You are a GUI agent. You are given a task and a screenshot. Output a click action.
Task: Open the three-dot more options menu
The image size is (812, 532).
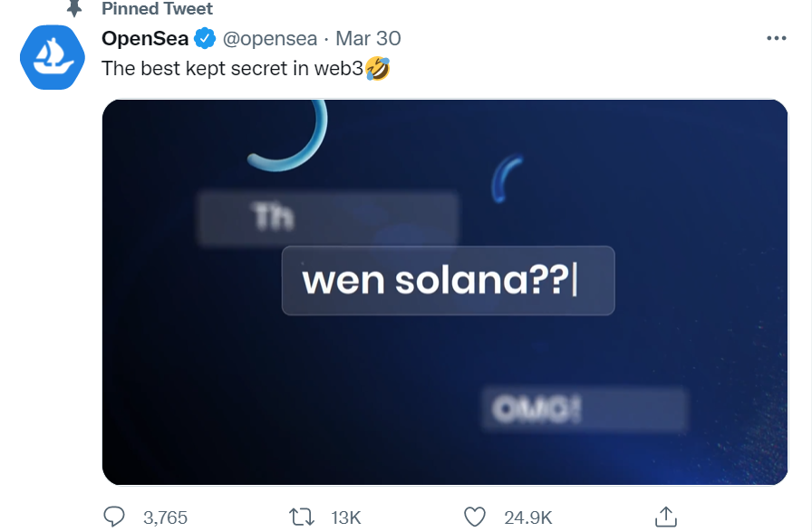(x=777, y=38)
